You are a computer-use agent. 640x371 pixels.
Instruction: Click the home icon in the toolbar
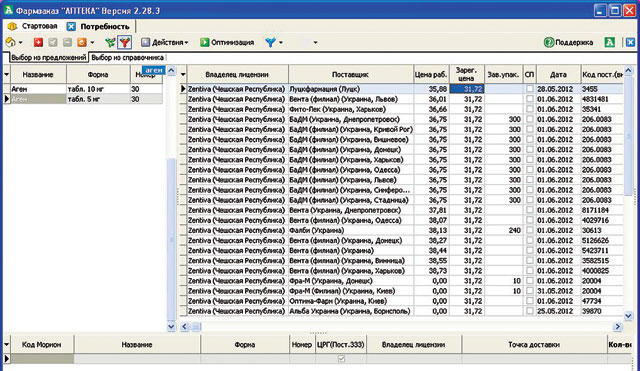point(11,42)
